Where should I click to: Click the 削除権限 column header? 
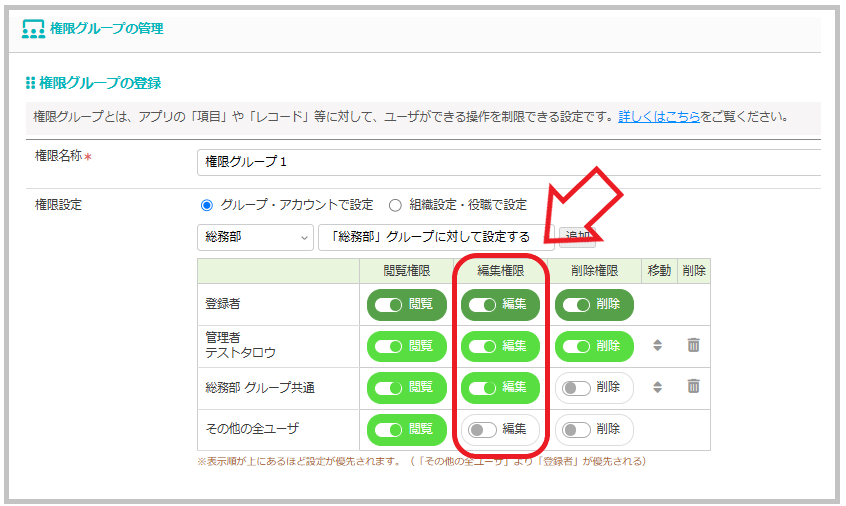tap(595, 271)
